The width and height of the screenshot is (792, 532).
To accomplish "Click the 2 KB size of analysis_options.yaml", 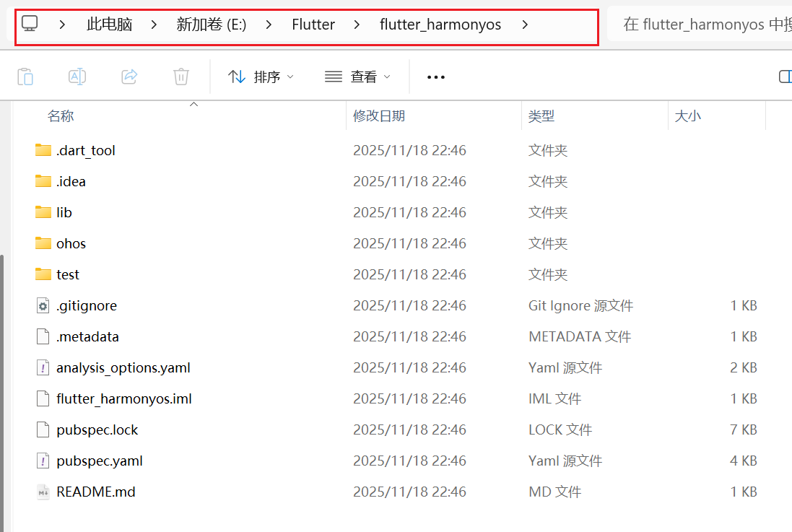I will pos(744,368).
